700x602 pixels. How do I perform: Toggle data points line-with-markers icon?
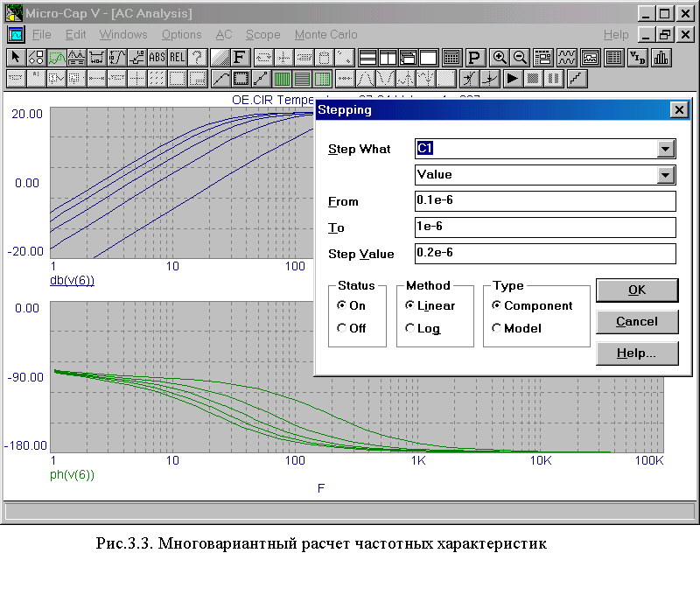tap(261, 79)
